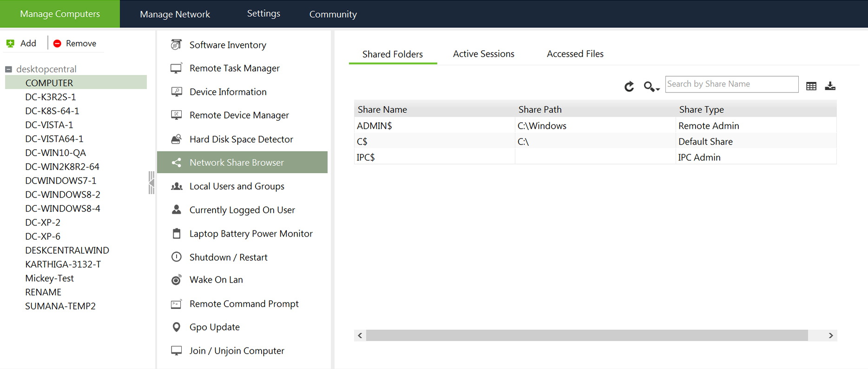Click the Gpo Update icon
868x369 pixels.
(x=176, y=327)
